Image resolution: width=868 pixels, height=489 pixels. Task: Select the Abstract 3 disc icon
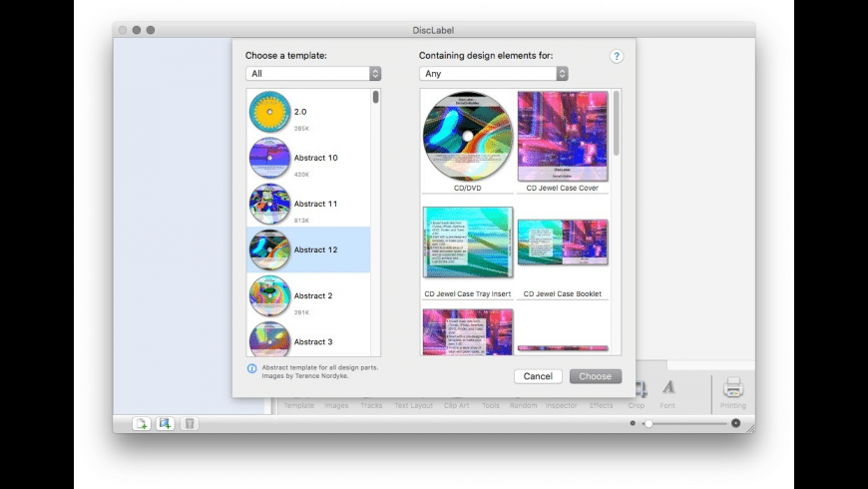(269, 339)
